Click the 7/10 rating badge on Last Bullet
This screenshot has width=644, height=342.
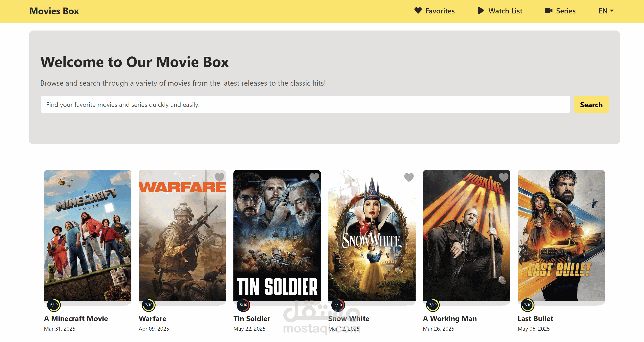(527, 305)
